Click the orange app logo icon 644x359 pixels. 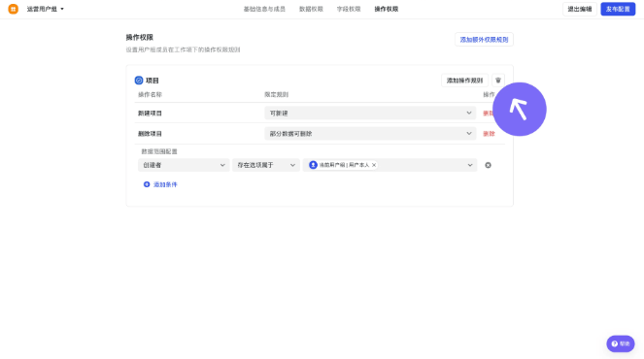point(14,9)
